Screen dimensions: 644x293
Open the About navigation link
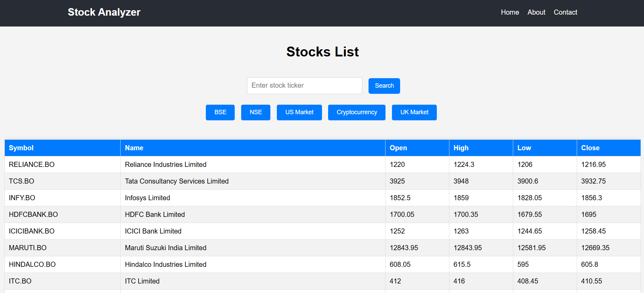pos(536,12)
